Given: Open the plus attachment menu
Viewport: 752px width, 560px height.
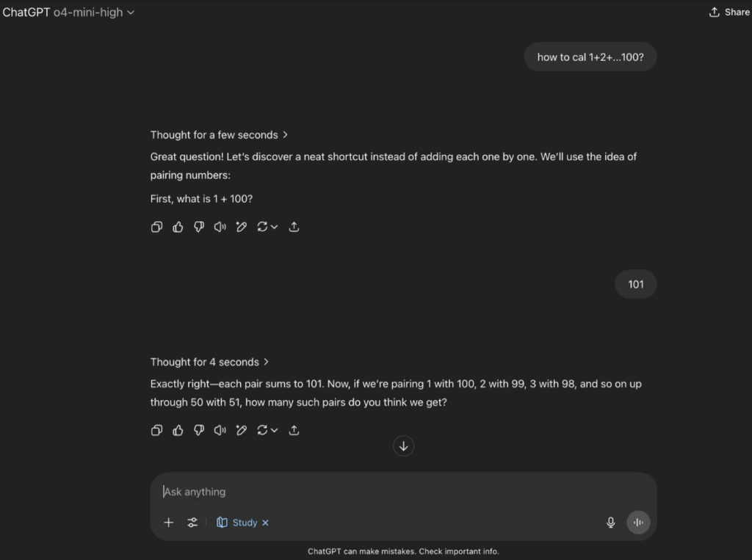Looking at the screenshot, I should pyautogui.click(x=168, y=523).
